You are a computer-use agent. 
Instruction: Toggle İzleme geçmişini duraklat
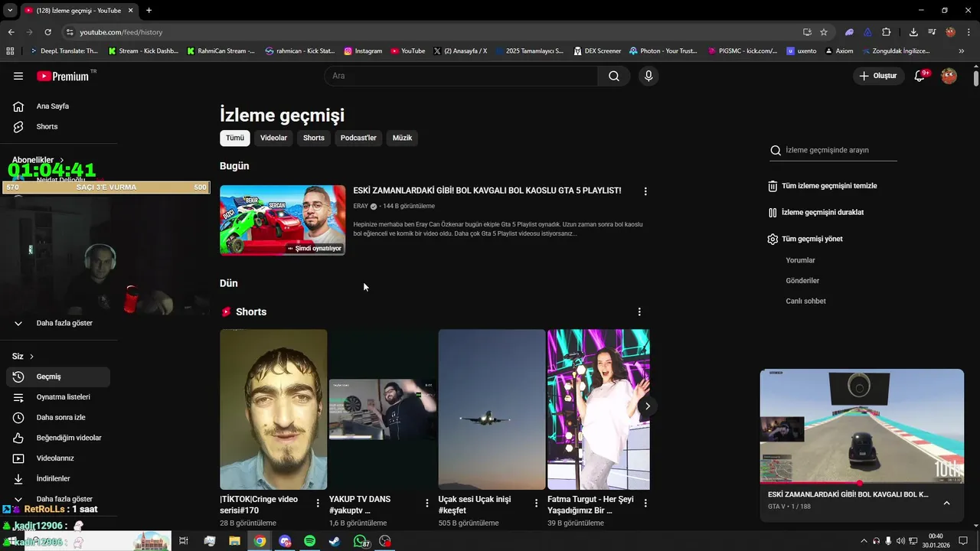[x=816, y=212]
